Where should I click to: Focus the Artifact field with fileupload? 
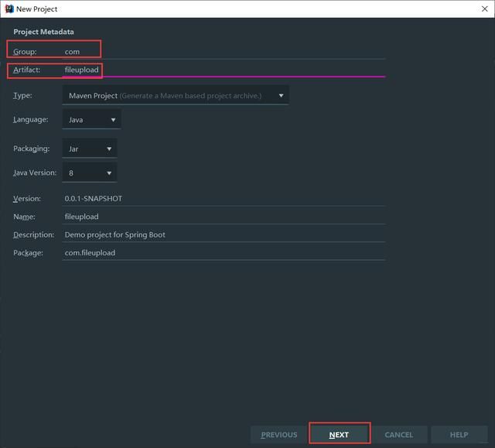pyautogui.click(x=224, y=70)
